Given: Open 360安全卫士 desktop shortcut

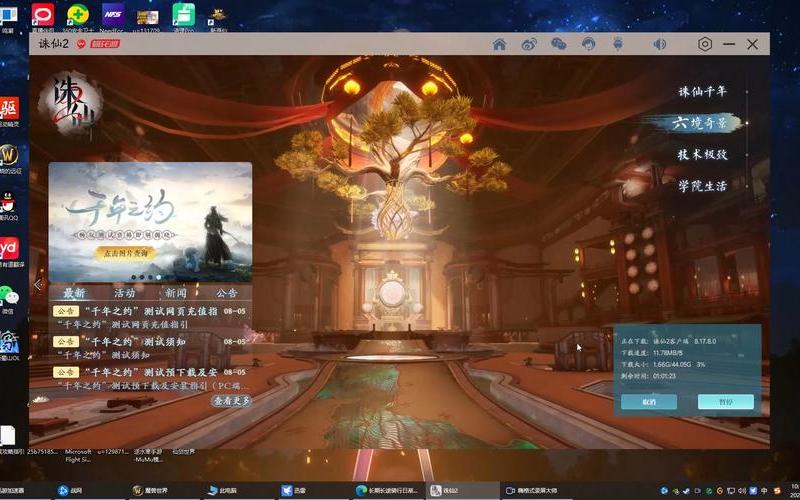Looking at the screenshot, I should pos(78,17).
